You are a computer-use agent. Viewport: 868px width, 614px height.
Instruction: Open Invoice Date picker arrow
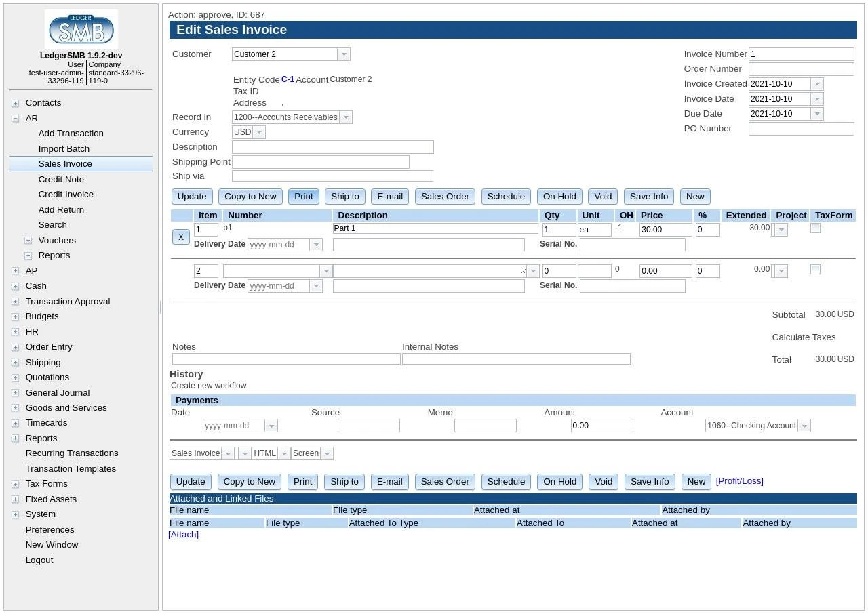pos(817,99)
